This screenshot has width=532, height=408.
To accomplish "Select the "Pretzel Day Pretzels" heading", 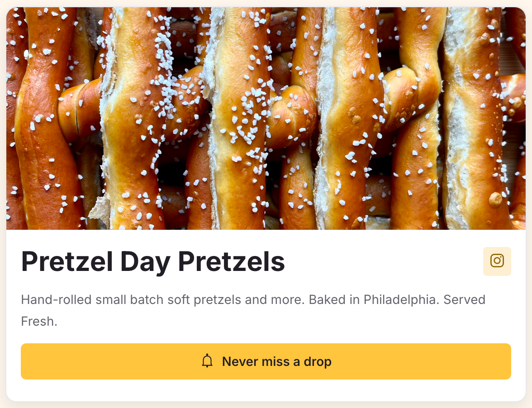I will (x=153, y=261).
